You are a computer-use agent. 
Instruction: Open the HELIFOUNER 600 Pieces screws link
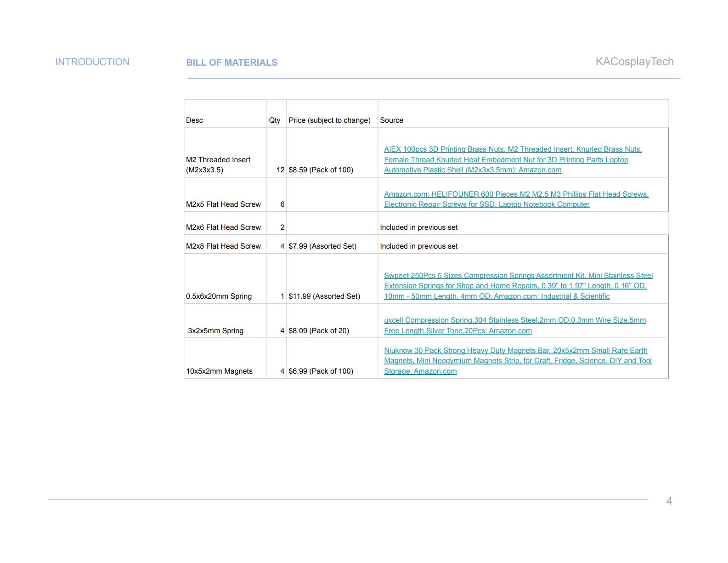[516, 199]
